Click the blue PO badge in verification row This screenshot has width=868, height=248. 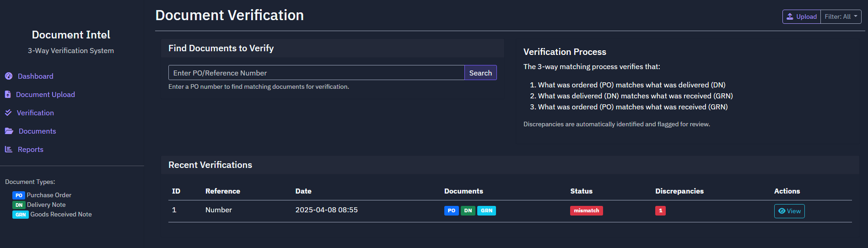tap(451, 210)
